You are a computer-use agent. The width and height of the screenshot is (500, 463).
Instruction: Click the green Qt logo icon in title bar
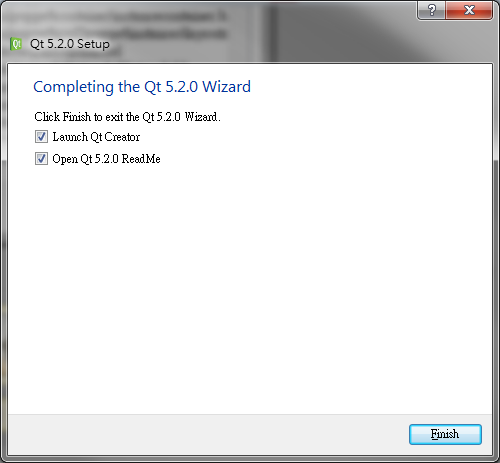[16, 44]
